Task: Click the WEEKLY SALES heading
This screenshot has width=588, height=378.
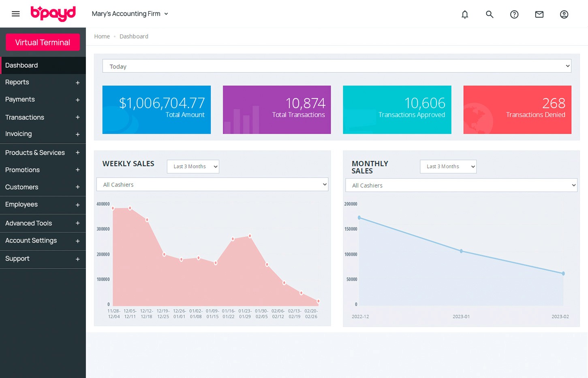Action: pos(128,164)
